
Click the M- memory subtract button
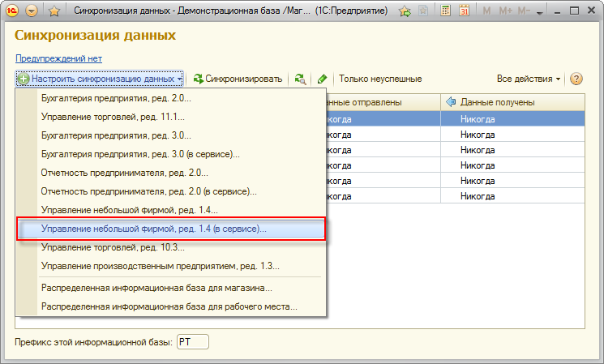[x=524, y=11]
